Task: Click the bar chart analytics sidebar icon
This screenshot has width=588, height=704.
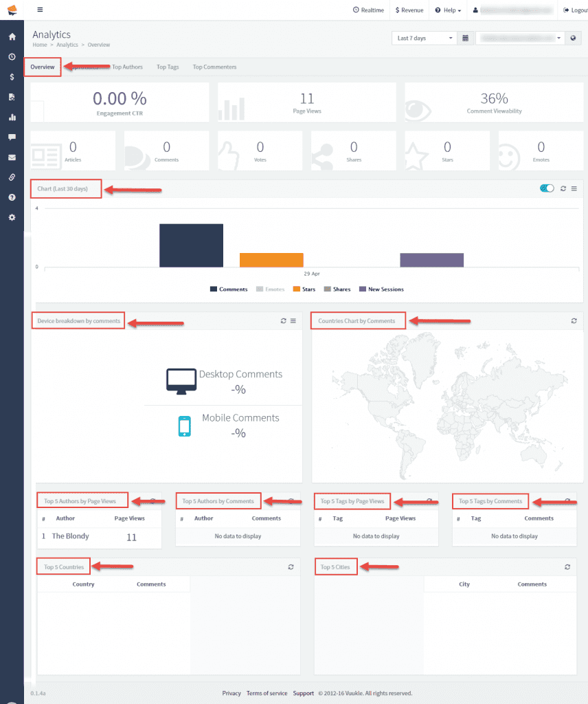Action: pos(12,117)
